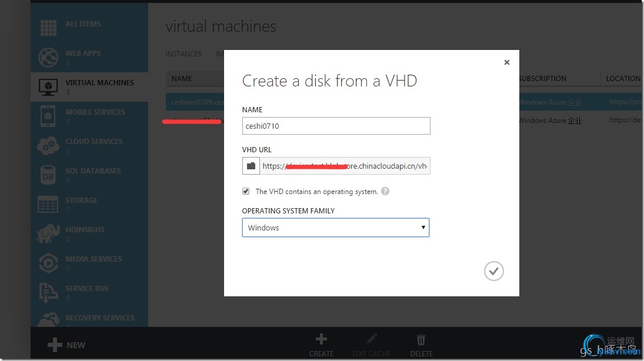644x361 pixels.
Task: Open the Operating System Family dropdown
Action: tap(336, 228)
